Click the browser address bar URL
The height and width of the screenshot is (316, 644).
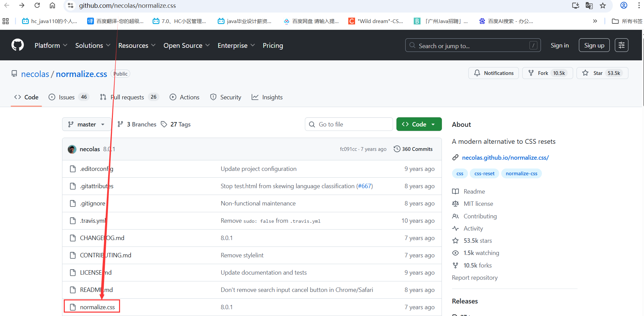point(128,5)
